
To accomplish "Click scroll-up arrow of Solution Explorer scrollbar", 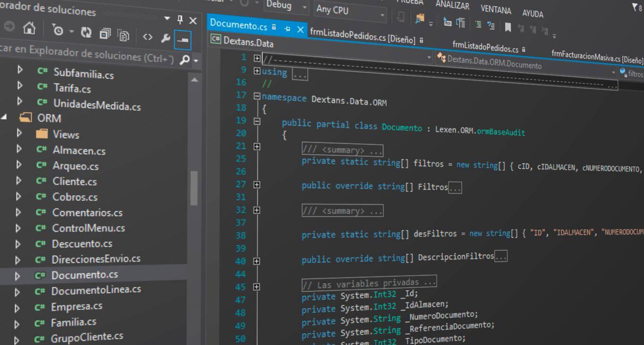I will tap(195, 80).
